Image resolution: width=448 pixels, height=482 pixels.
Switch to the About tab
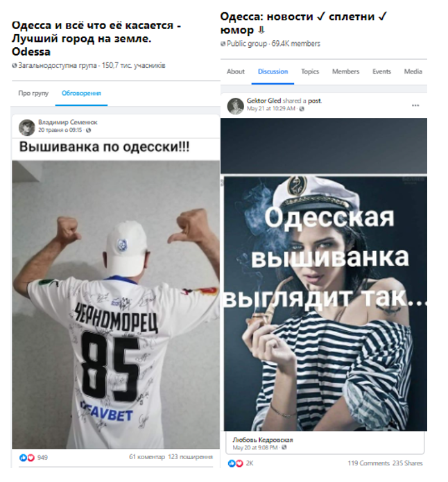pos(236,71)
